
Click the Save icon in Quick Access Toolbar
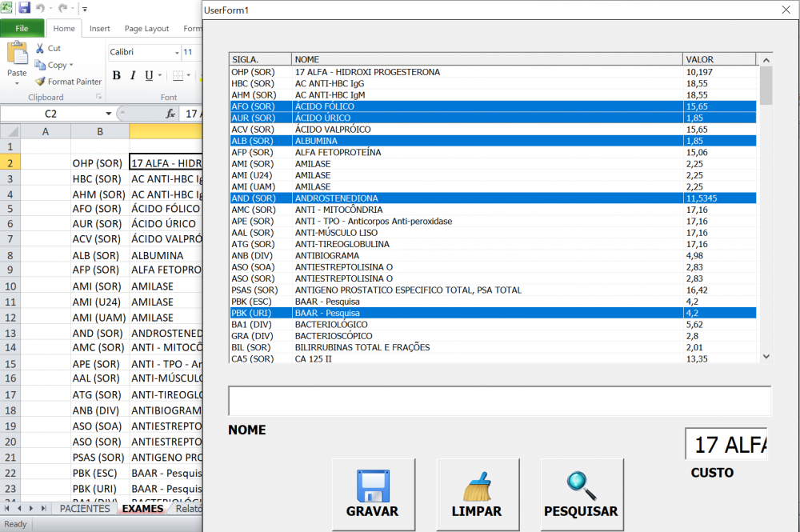click(25, 8)
